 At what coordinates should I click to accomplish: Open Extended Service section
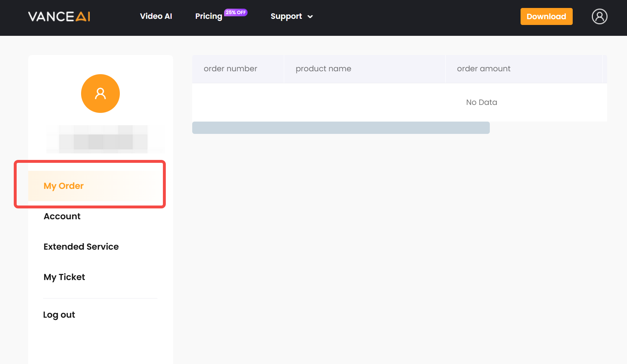point(81,247)
